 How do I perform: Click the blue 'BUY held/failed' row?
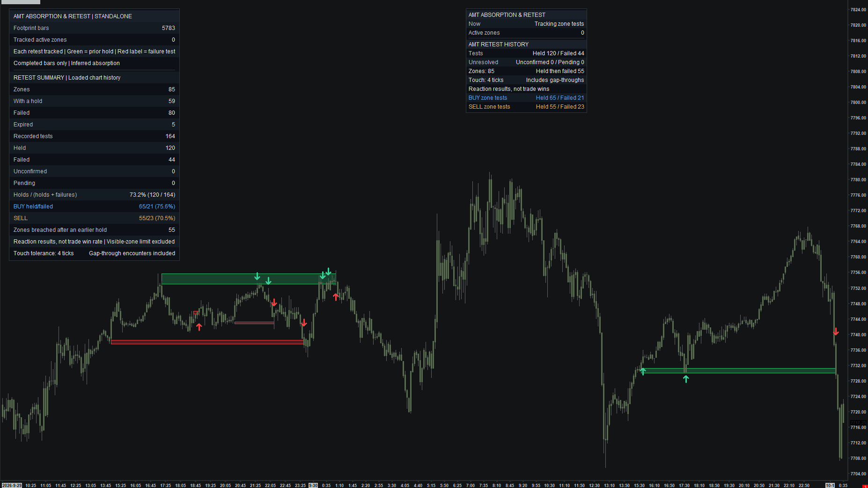tap(94, 207)
